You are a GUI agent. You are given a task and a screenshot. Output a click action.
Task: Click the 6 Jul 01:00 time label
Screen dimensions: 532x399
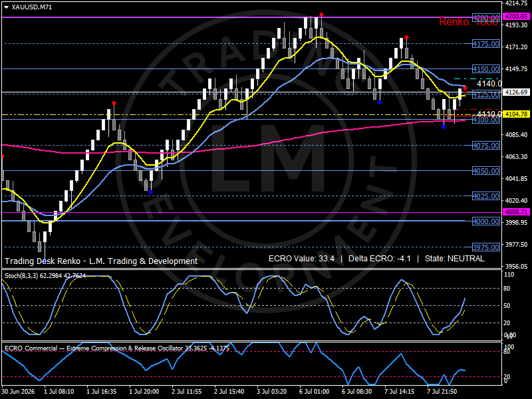pyautogui.click(x=314, y=391)
